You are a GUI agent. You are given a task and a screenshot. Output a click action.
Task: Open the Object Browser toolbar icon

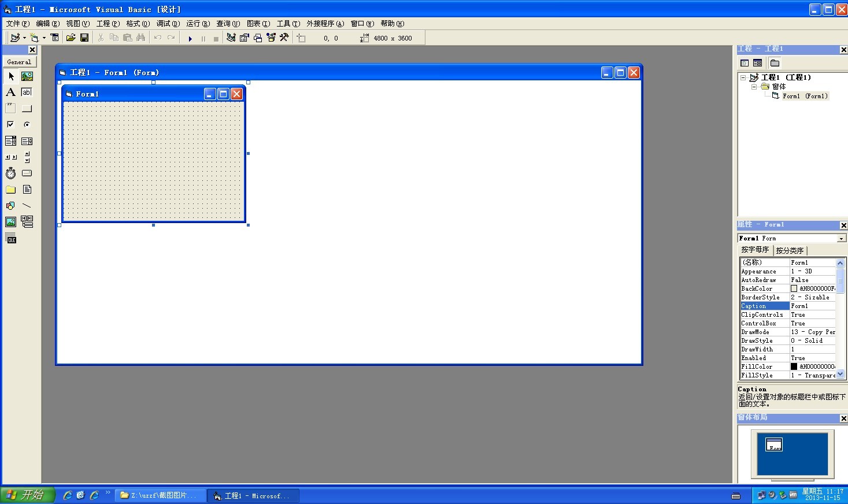click(x=271, y=38)
